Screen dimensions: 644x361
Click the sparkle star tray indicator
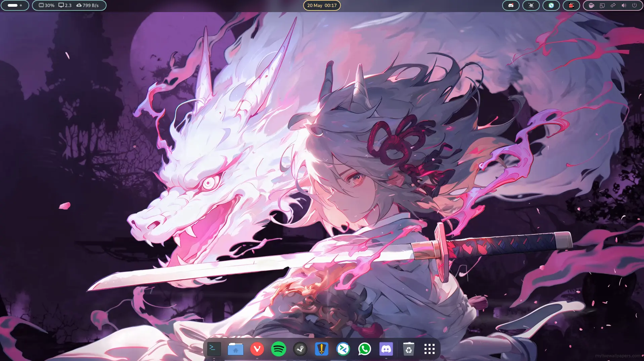coord(531,5)
